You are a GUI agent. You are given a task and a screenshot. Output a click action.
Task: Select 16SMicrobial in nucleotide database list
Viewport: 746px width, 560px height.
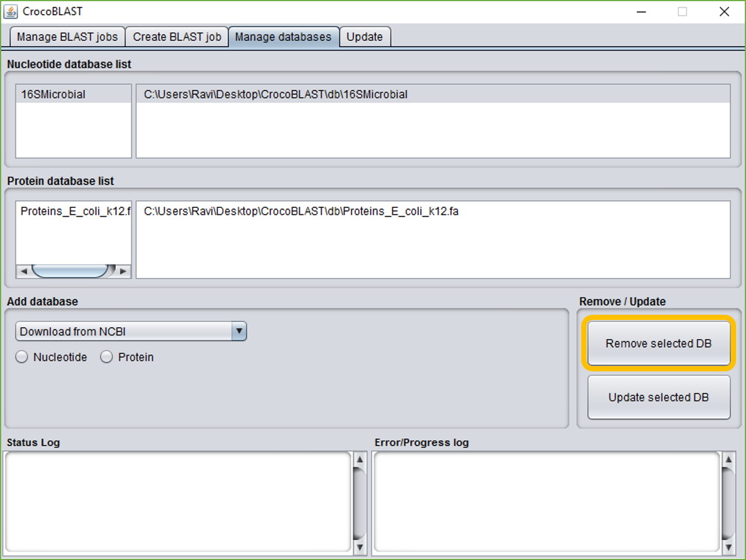74,94
